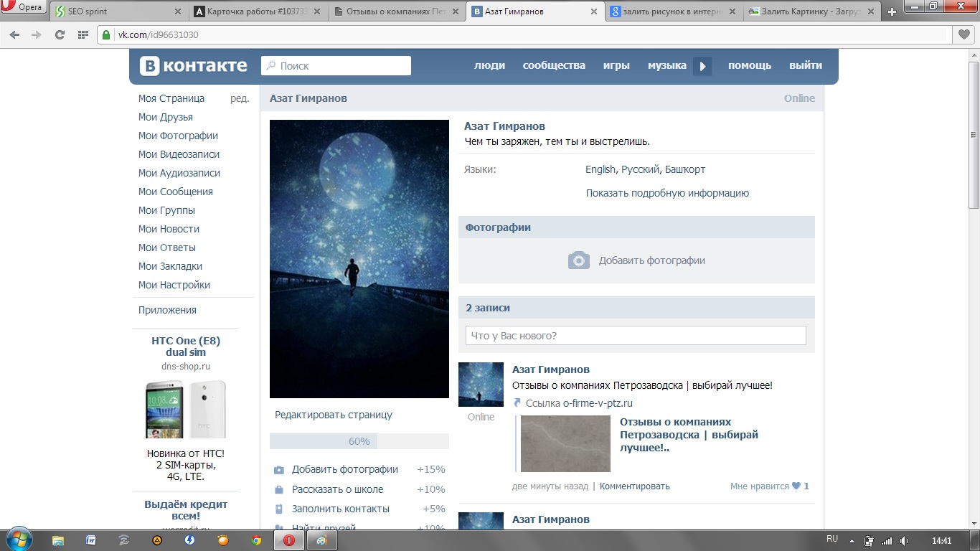Screen dimensions: 980x551
Task: Open Моя Страница in the sidebar
Action: coord(171,98)
